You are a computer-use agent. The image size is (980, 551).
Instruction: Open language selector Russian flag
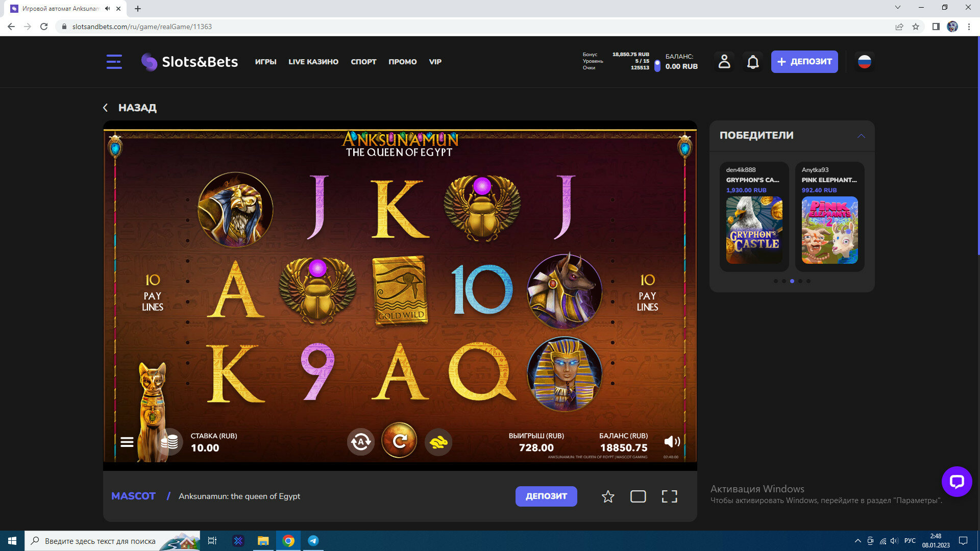[x=864, y=62]
